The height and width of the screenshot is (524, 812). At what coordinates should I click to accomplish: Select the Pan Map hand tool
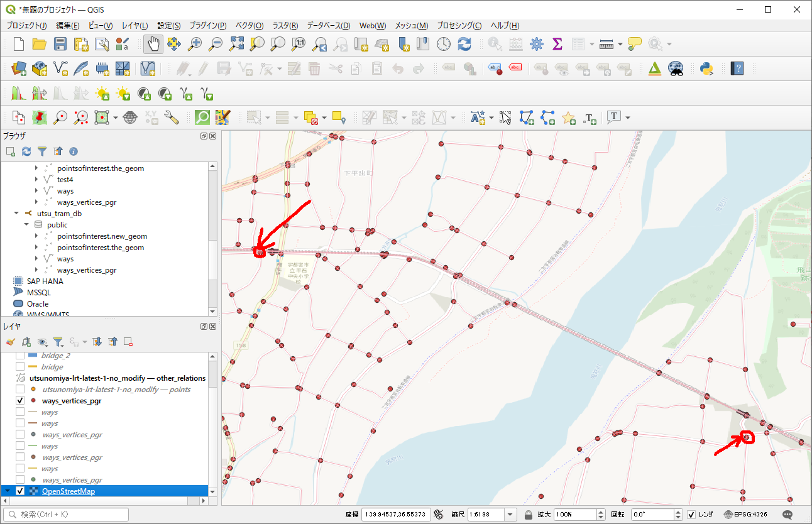(x=153, y=44)
